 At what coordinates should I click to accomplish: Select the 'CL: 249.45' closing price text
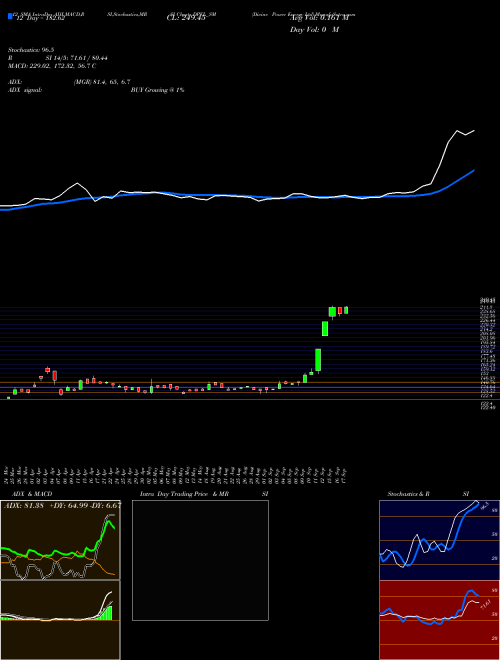click(185, 18)
